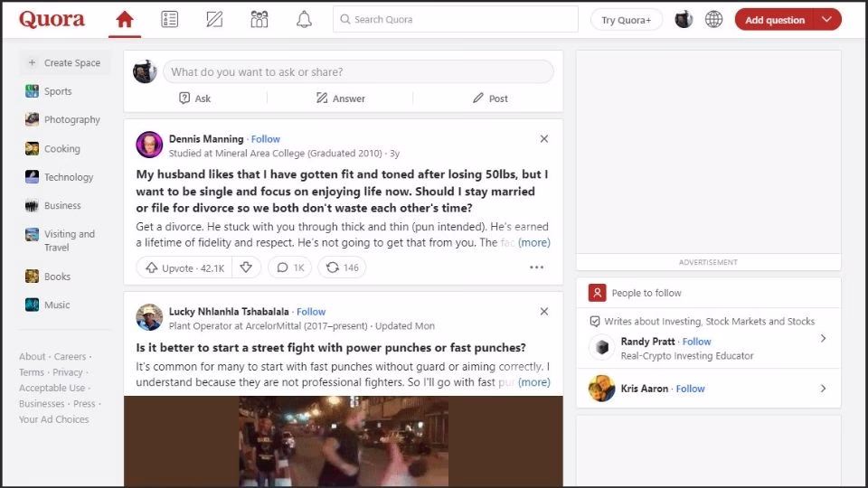This screenshot has width=868, height=488.
Task: Expand Kris Aaron's row chevron
Action: 823,389
